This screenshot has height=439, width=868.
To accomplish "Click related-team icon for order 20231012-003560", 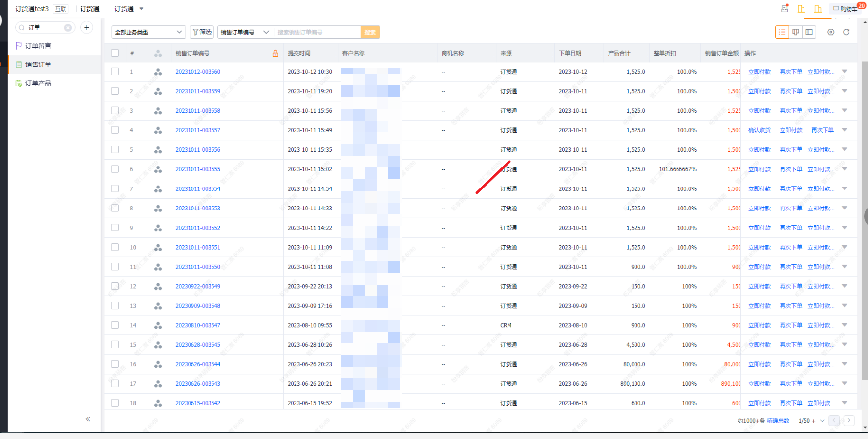I will point(158,72).
